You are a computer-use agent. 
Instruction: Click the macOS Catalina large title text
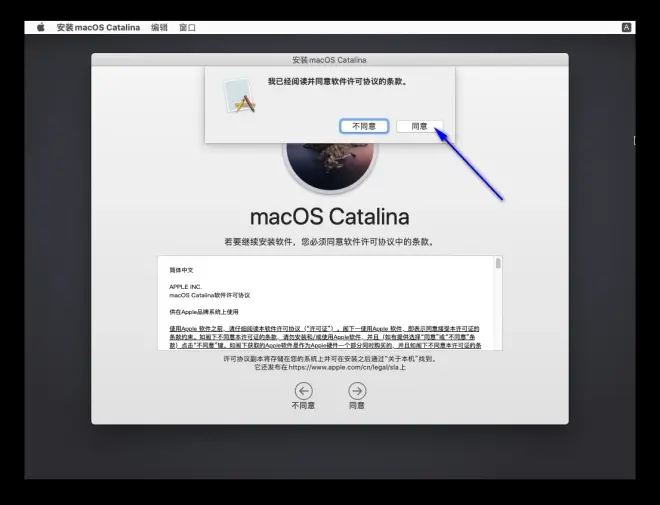(330, 217)
